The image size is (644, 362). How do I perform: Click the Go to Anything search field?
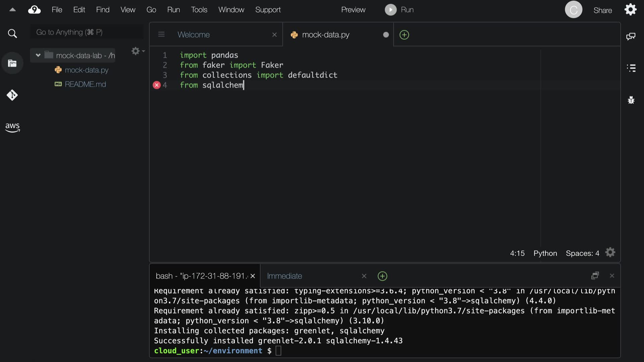point(87,32)
